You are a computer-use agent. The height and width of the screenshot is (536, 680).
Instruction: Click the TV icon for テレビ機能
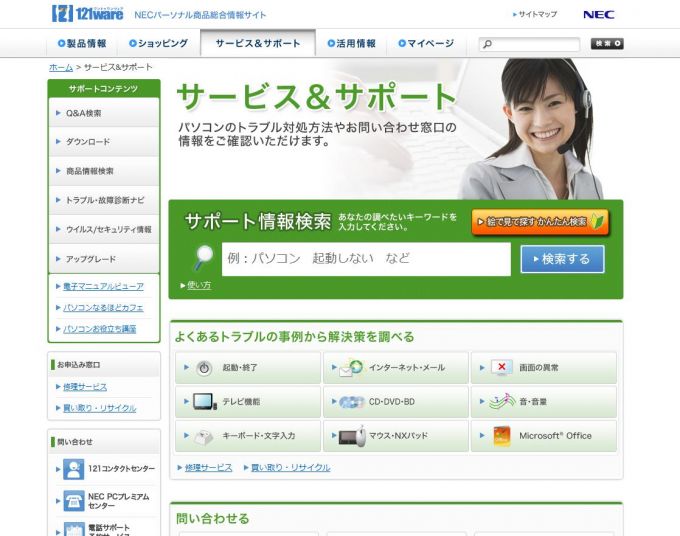(204, 402)
